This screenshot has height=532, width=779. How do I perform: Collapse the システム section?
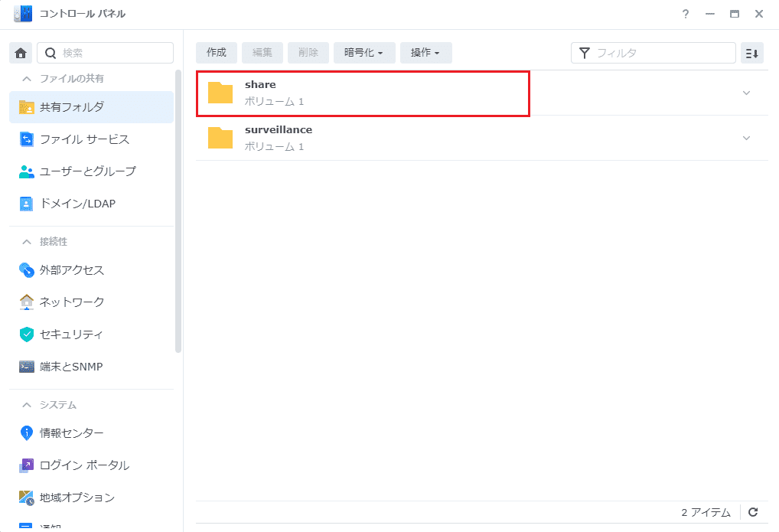click(27, 405)
